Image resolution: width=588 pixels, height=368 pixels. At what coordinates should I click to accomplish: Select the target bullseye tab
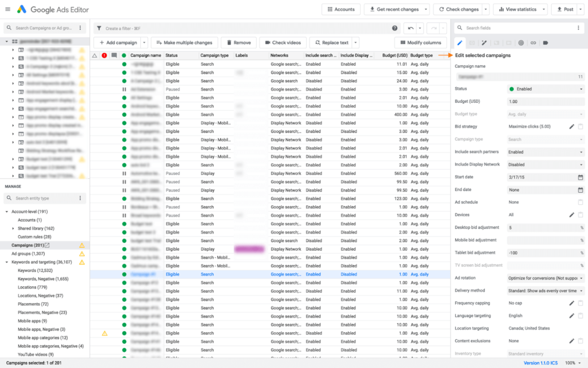[521, 43]
